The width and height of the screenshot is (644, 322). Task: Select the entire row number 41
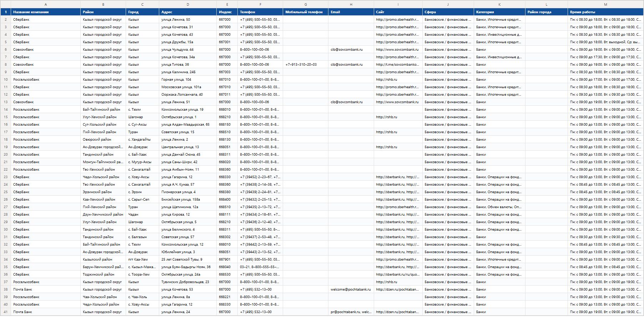(x=6, y=312)
